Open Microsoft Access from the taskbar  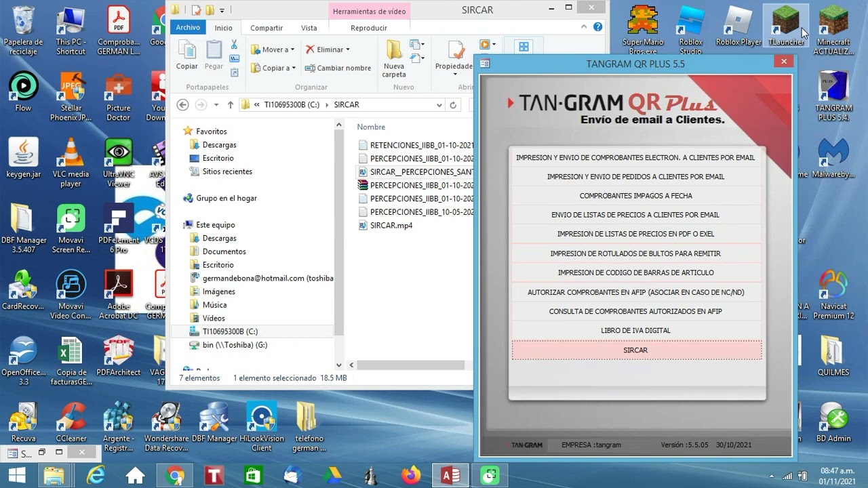(451, 476)
